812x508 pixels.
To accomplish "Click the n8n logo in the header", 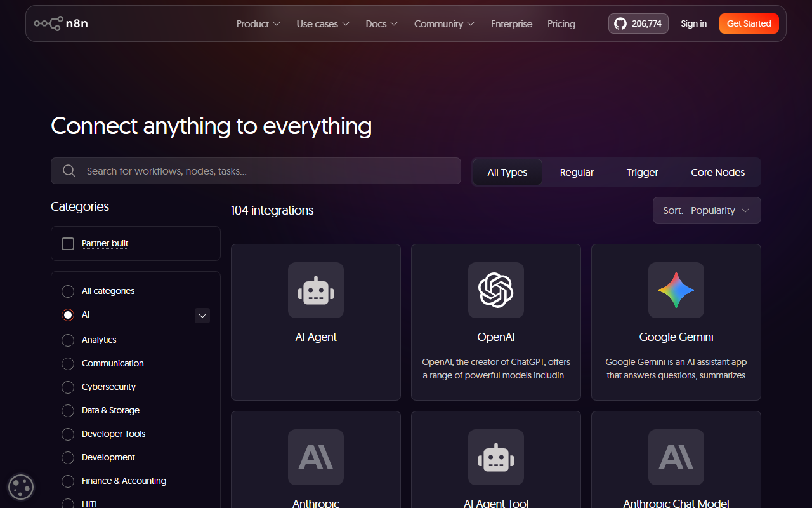I will pyautogui.click(x=61, y=23).
